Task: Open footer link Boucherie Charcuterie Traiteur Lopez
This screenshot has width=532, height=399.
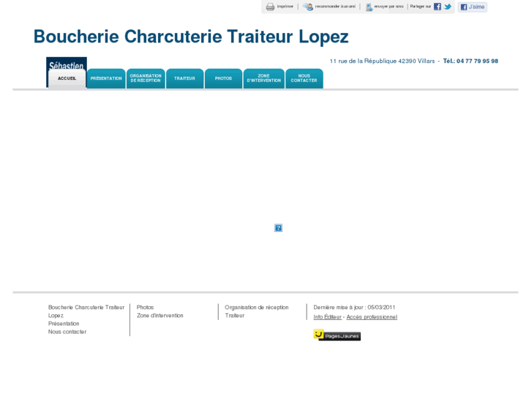Action: coord(86,311)
